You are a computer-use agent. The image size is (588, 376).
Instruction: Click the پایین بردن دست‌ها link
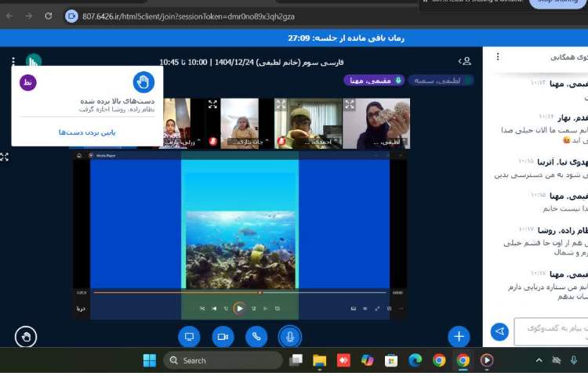tap(87, 132)
